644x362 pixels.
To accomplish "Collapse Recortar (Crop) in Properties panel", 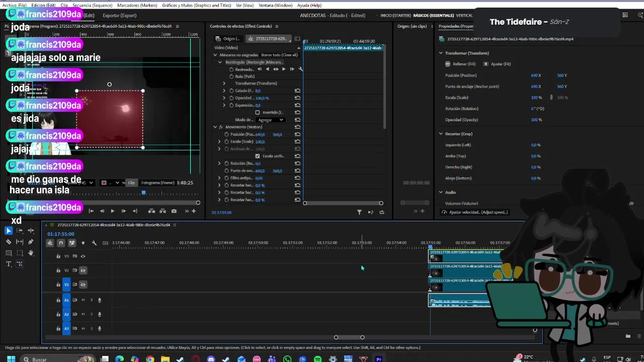I will coord(441,134).
